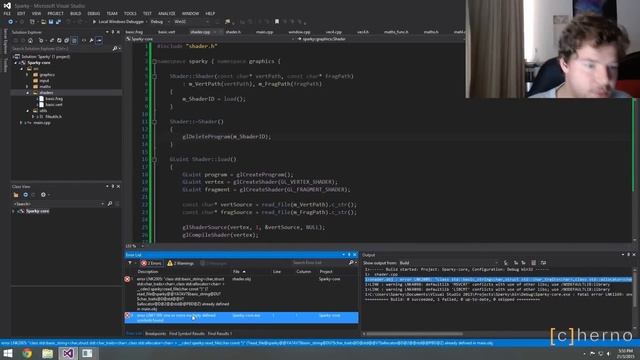
Task: Click the Save All toolbar icon
Action: coord(58,22)
